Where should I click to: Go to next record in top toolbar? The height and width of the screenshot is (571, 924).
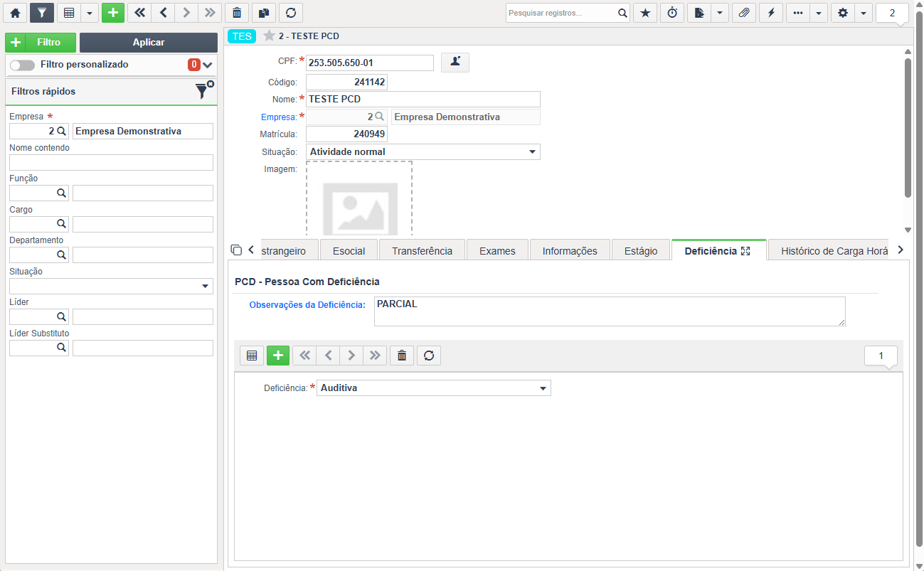(x=186, y=13)
